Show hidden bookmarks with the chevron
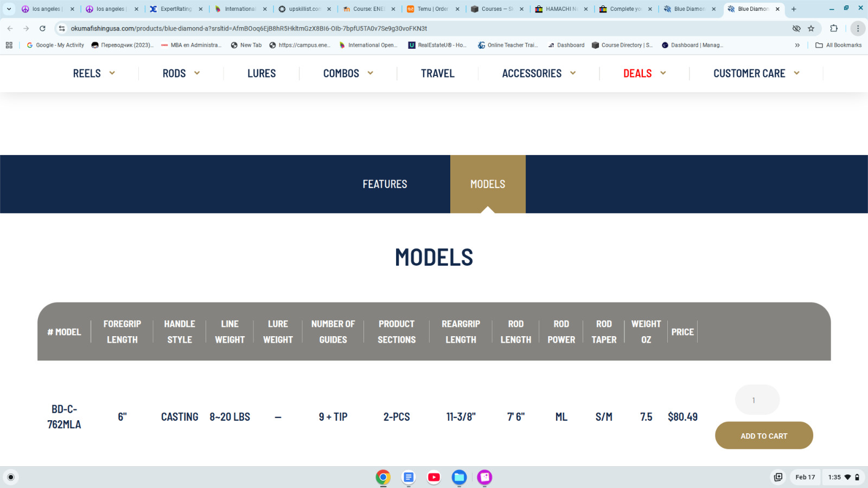Viewport: 868px width, 488px height. (x=797, y=45)
